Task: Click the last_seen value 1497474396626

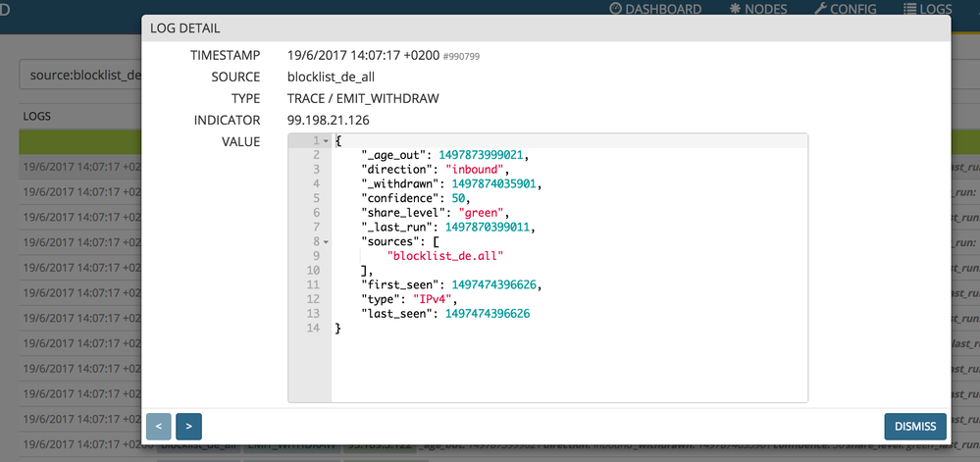Action: 488,314
